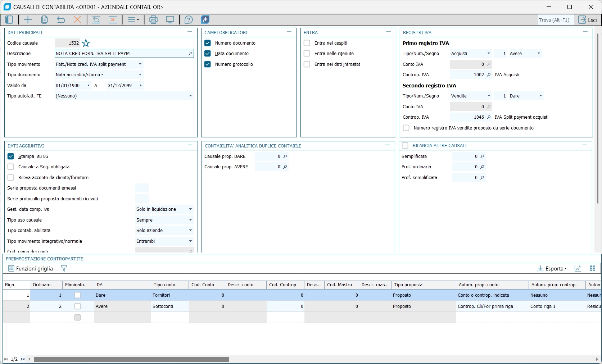Open the Tipo autofatt. FE dropdown
The height and width of the screenshot is (364, 602).
[x=190, y=96]
